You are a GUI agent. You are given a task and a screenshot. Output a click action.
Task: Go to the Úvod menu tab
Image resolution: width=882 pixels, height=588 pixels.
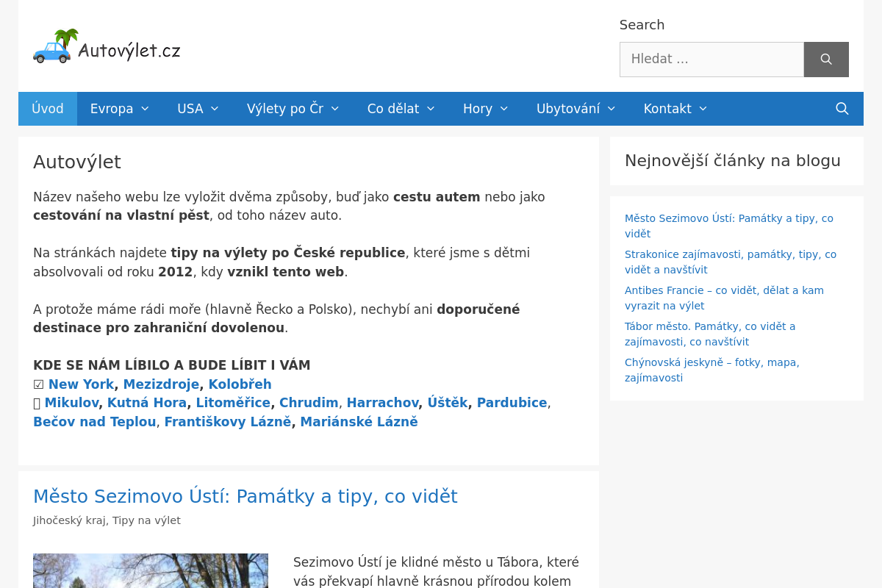48,109
